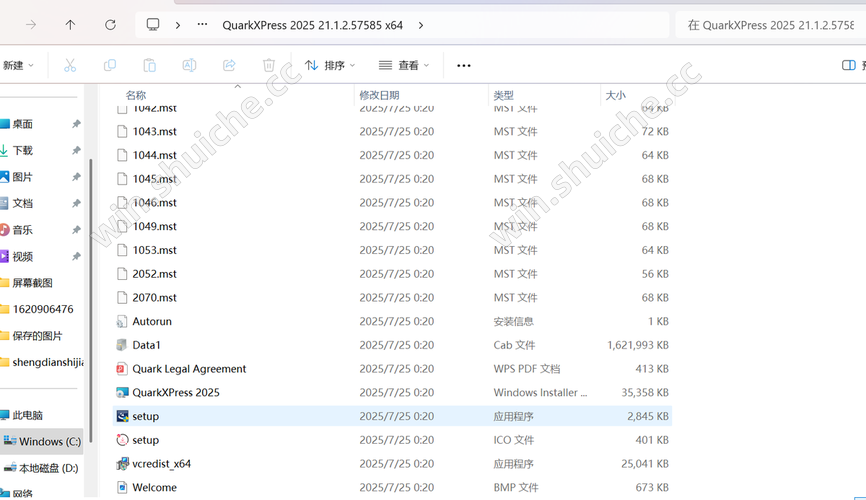Select the Data1 cabinet file
This screenshot has height=500, width=866.
392,345
